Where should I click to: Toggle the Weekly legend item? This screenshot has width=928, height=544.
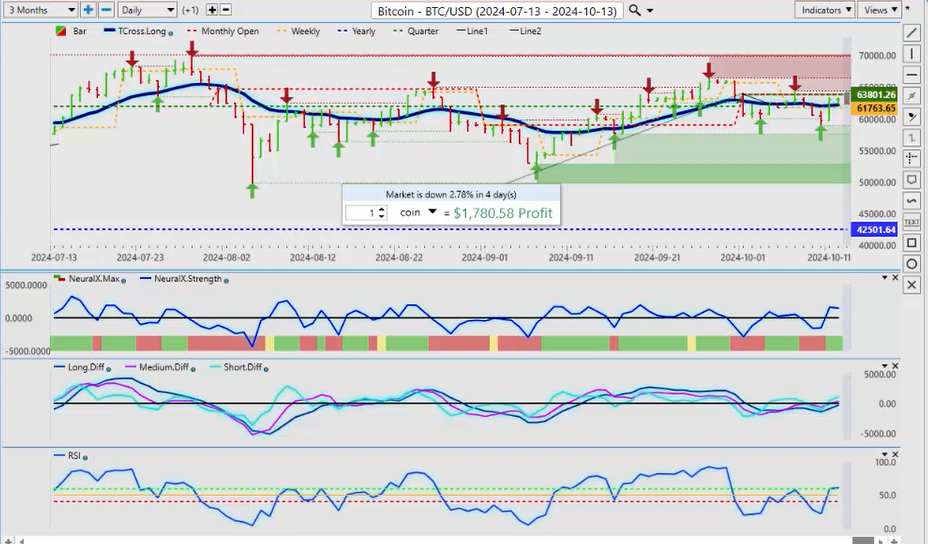tap(298, 31)
